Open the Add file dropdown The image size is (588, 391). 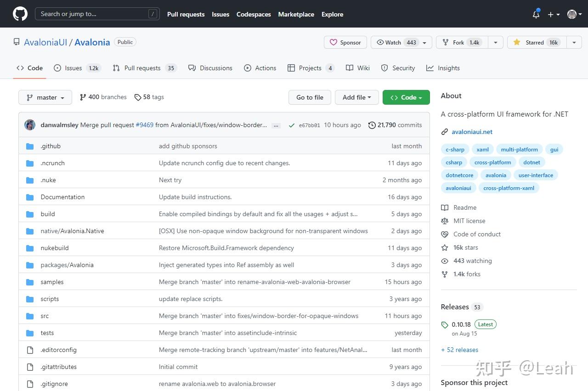click(357, 97)
